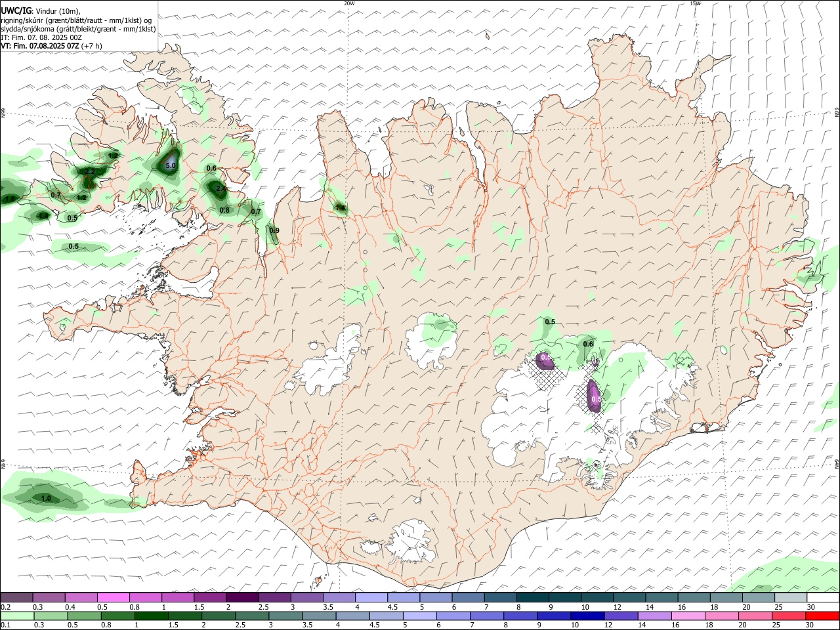Click the 20 tick label on the rain scale

click(742, 625)
